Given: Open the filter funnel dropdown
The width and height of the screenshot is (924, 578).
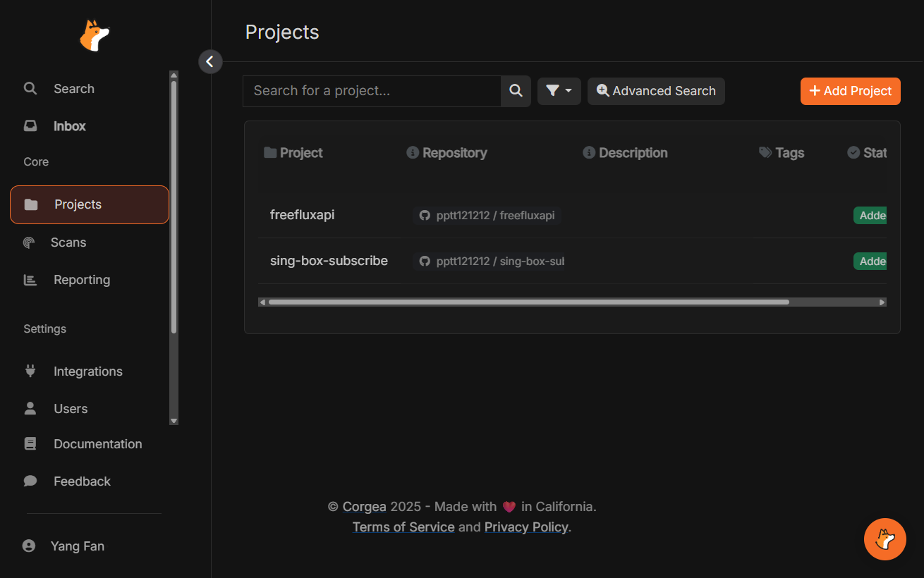Looking at the screenshot, I should tap(559, 91).
